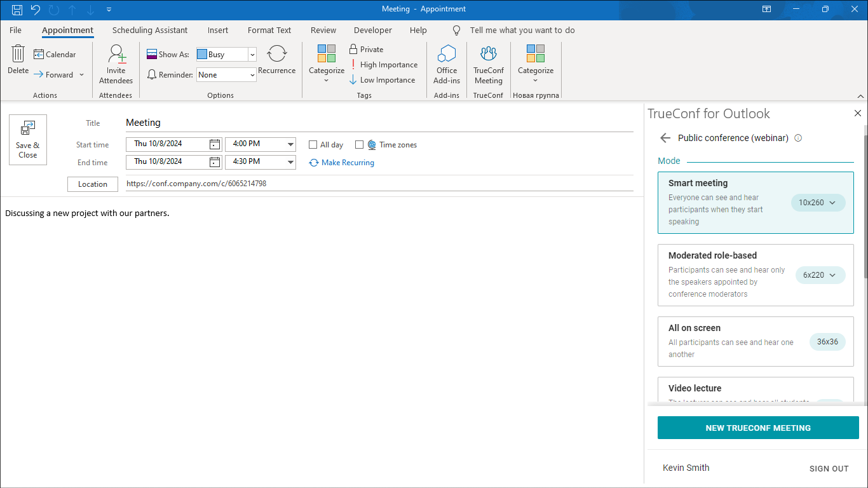Screen dimensions: 868x488
Task: Open the Insert tab
Action: click(x=218, y=30)
